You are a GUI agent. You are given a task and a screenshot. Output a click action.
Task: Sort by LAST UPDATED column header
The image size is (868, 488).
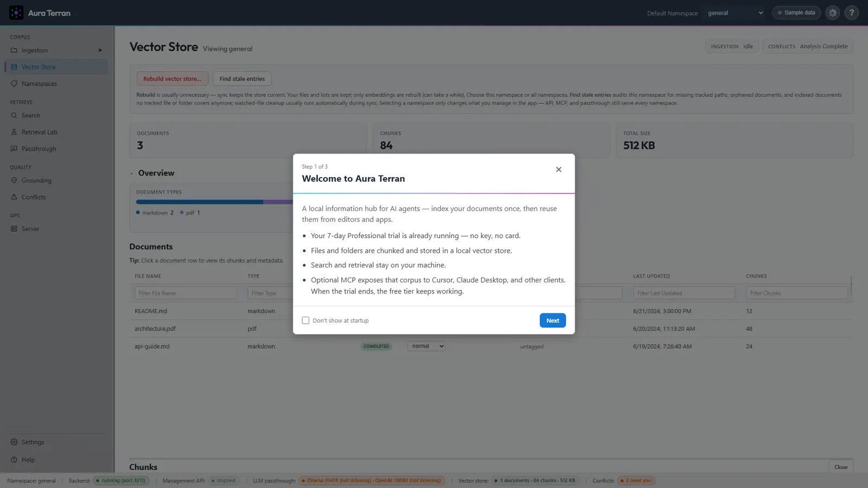[x=651, y=276]
